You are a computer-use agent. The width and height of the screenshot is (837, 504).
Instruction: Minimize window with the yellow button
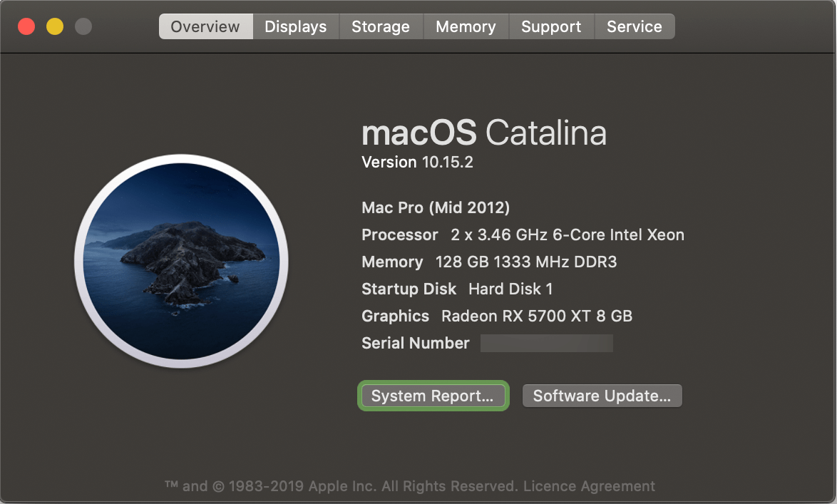tap(55, 27)
